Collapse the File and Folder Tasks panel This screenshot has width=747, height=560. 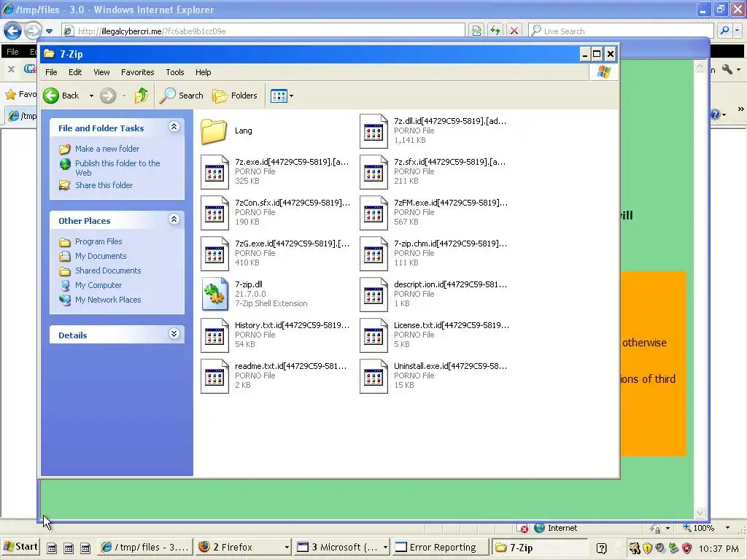pyautogui.click(x=174, y=127)
